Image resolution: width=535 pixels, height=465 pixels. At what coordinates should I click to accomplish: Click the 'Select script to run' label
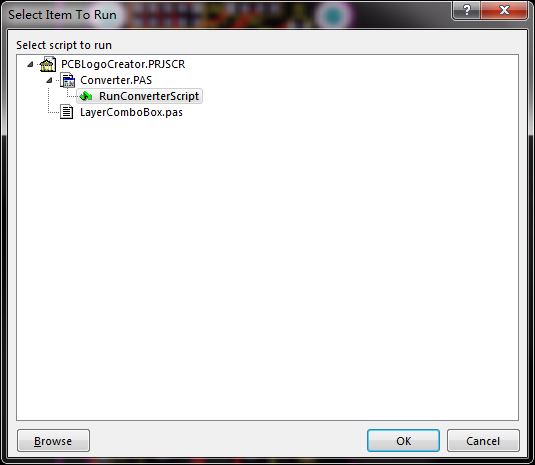pos(64,45)
